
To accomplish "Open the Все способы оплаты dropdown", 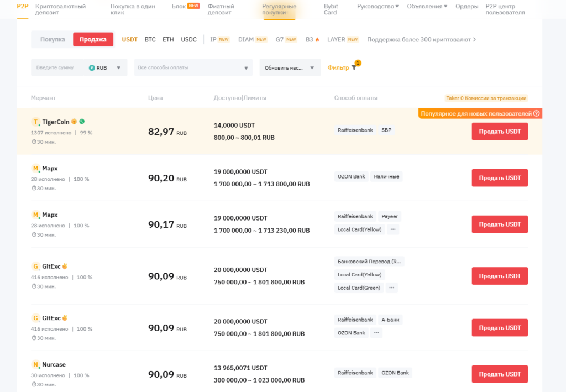I will tap(193, 67).
